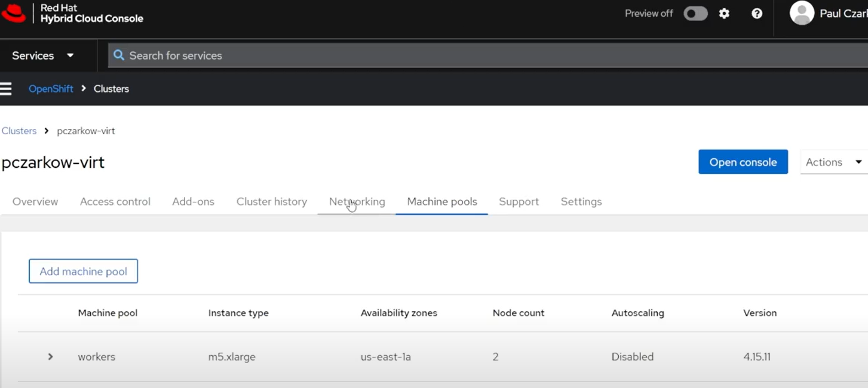This screenshot has width=868, height=388.
Task: Switch to the Overview tab
Action: coord(35,202)
